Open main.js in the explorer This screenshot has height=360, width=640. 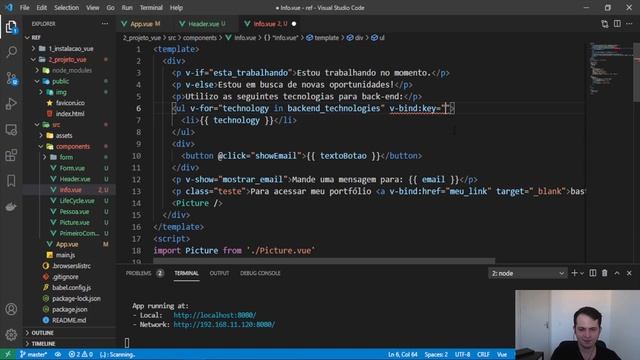65,255
